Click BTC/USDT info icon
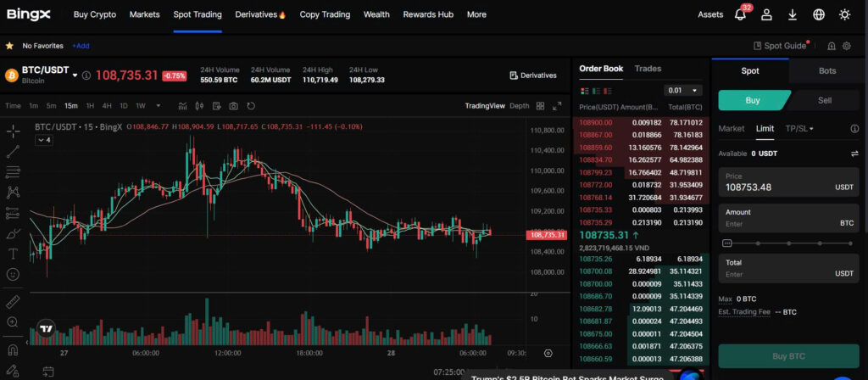This screenshot has width=868, height=380. pos(86,75)
